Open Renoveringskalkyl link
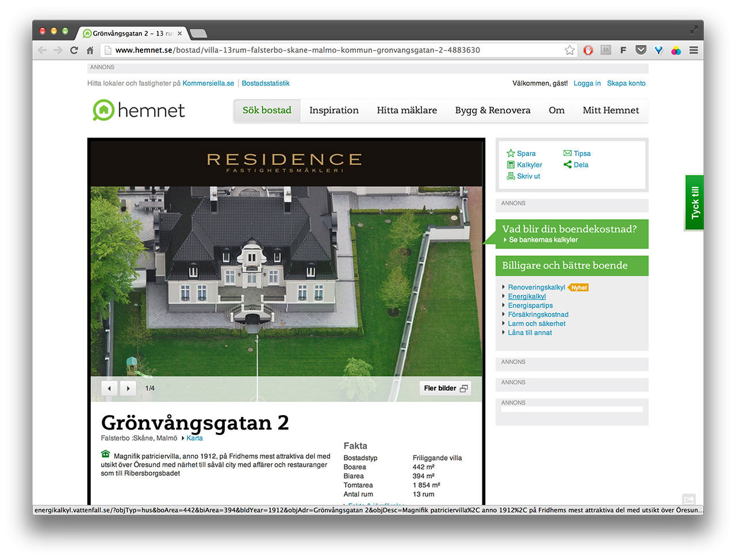 (x=536, y=287)
